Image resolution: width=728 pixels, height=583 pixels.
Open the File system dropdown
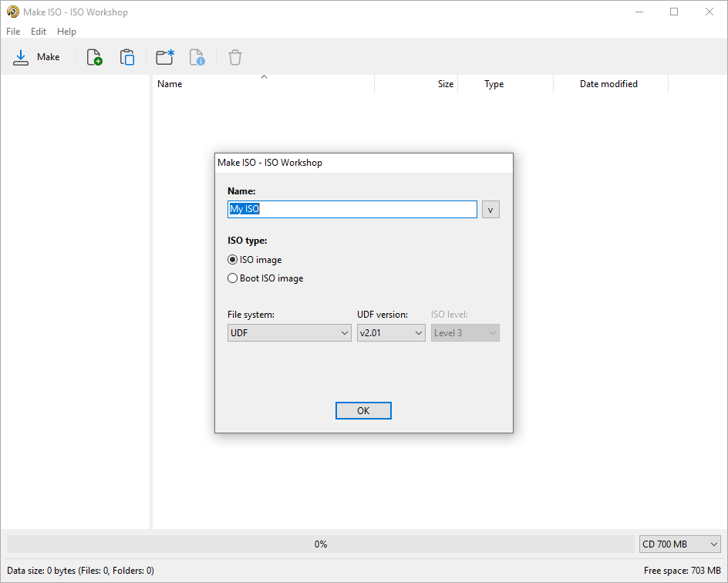click(289, 332)
